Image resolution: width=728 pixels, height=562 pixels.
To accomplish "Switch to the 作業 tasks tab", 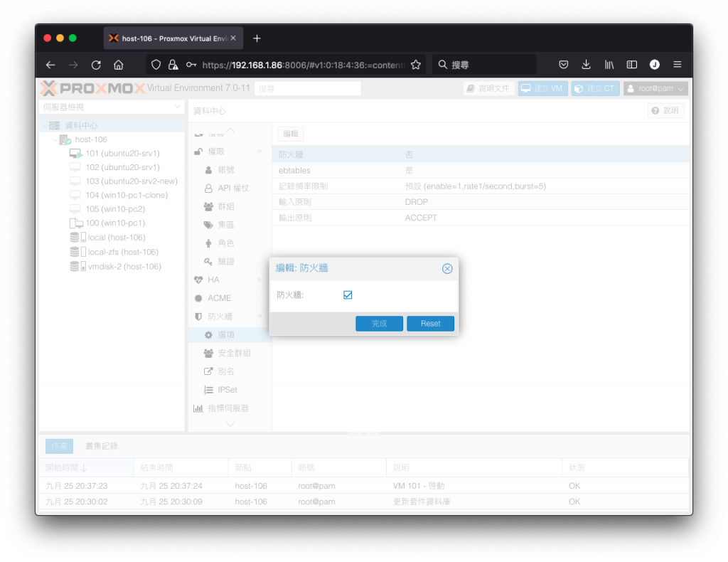I will [x=59, y=446].
